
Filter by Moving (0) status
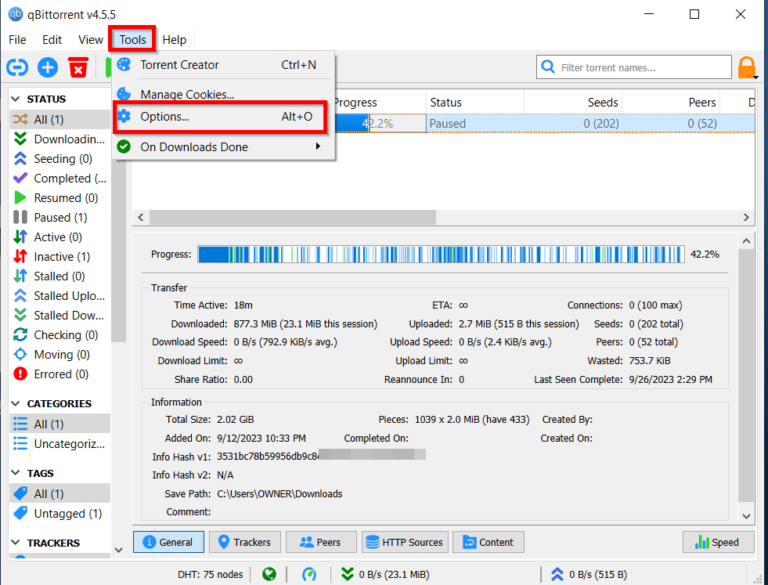click(x=60, y=355)
